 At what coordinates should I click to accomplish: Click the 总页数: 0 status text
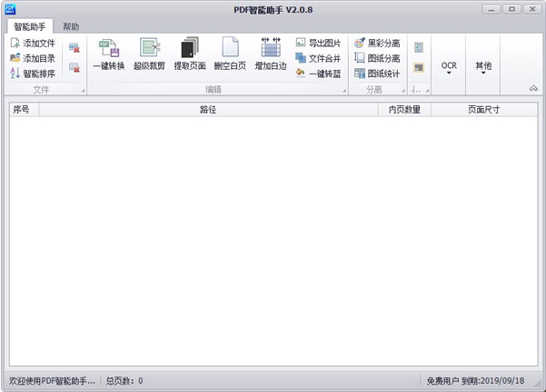point(124,381)
